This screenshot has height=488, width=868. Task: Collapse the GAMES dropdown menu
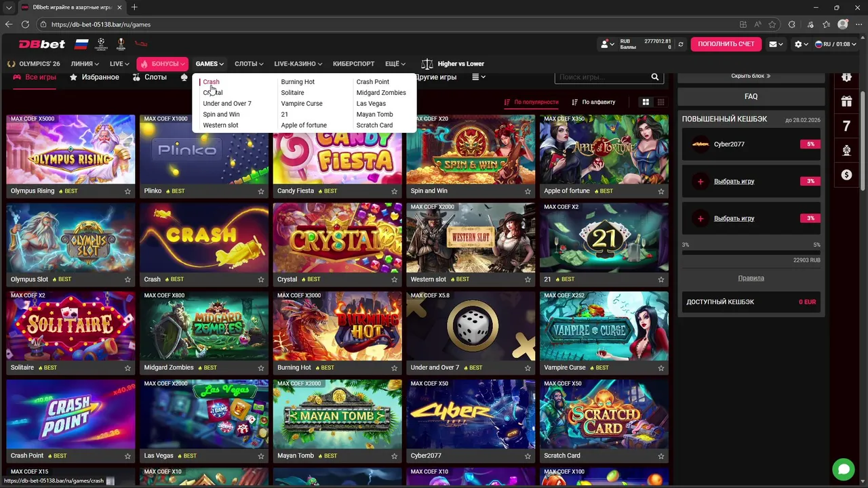pyautogui.click(x=210, y=64)
